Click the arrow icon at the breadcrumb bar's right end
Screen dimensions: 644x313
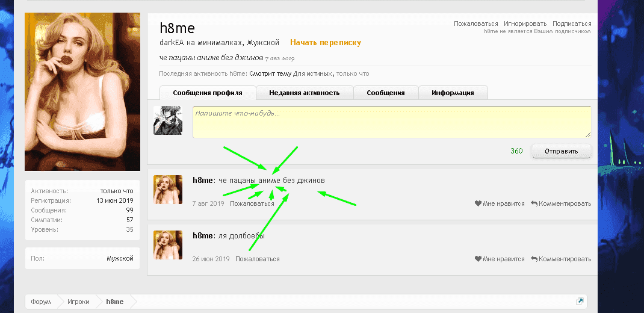(x=579, y=302)
